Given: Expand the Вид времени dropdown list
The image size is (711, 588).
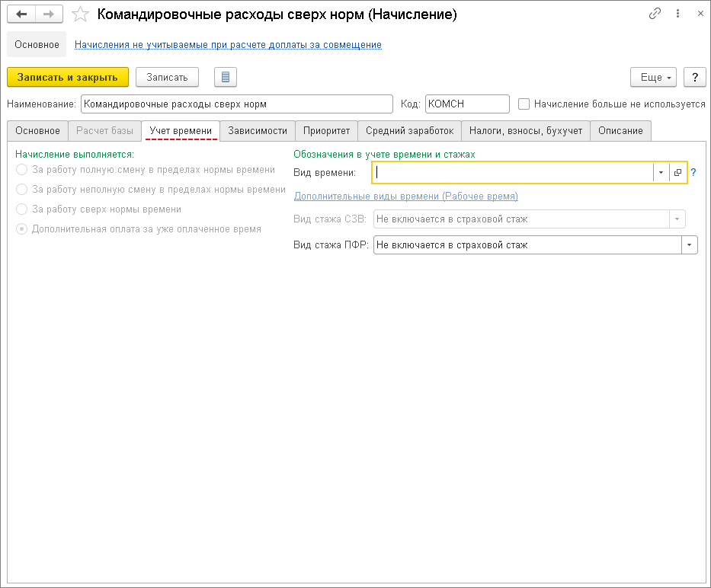Looking at the screenshot, I should 661,172.
